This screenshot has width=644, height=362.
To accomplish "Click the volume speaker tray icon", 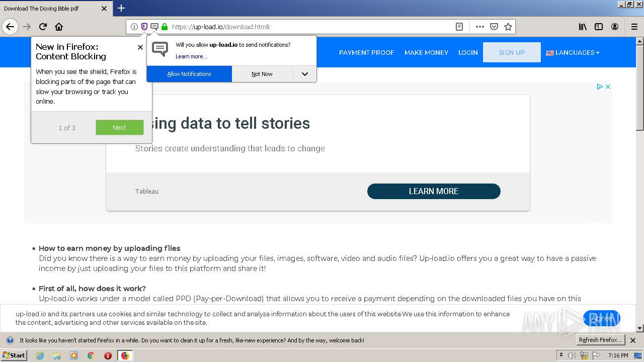I will [572, 355].
